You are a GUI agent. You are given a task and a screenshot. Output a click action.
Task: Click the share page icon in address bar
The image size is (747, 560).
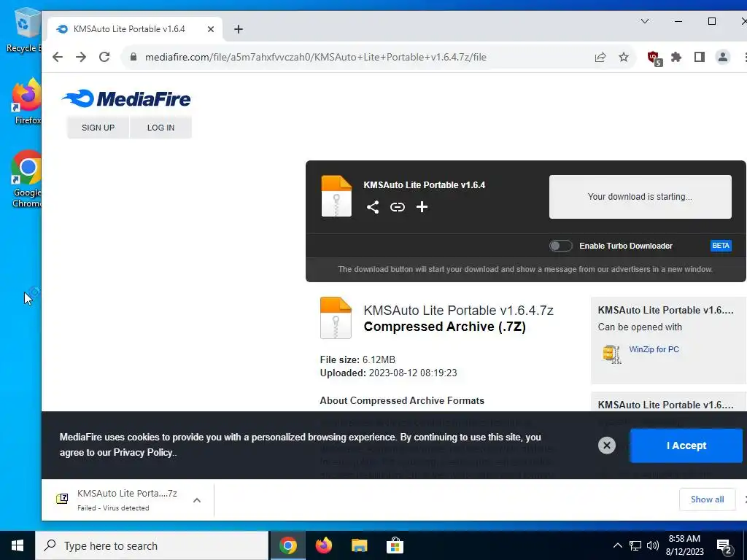600,57
